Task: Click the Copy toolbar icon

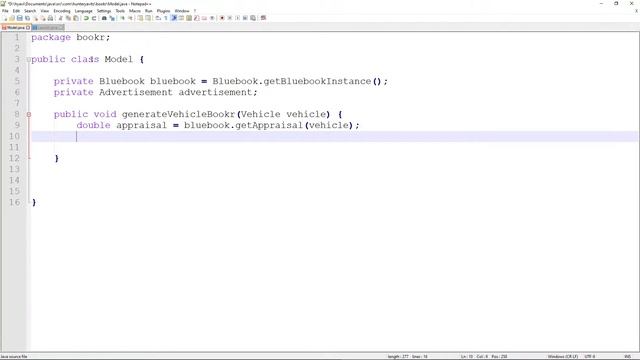Action: 68,18
